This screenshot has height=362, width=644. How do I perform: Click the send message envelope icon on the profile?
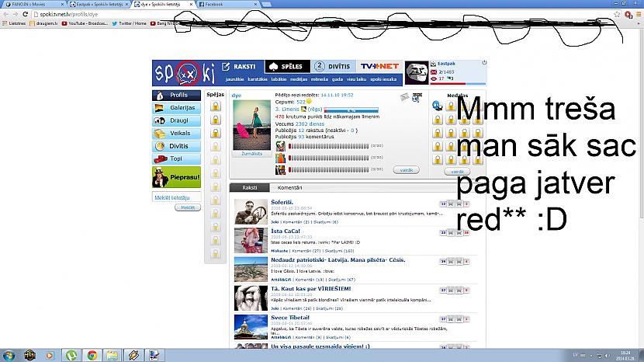(404, 96)
